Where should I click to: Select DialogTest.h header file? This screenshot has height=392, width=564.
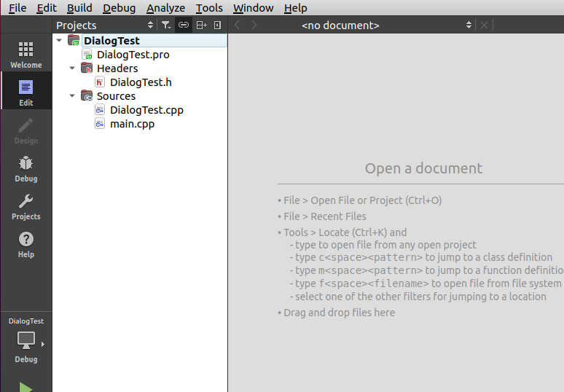click(141, 82)
